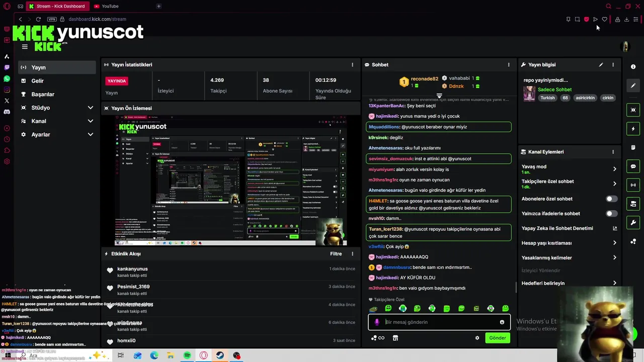Image resolution: width=644 pixels, height=362 pixels.
Task: Open X (Twitter) in Opera sidebar
Action: pos(7,101)
